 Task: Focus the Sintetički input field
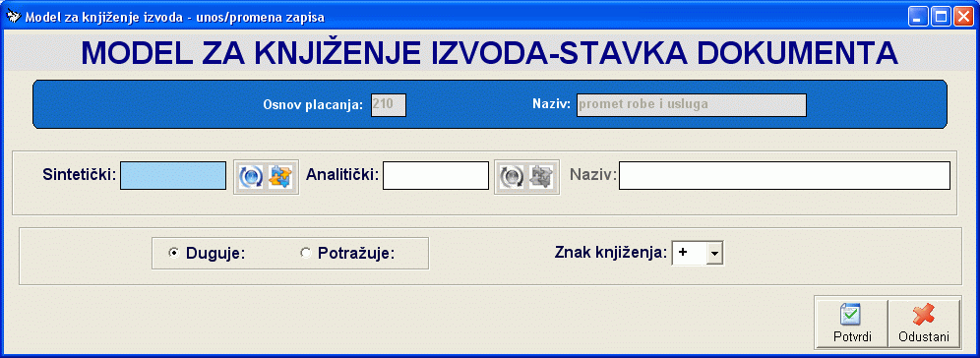(x=173, y=175)
